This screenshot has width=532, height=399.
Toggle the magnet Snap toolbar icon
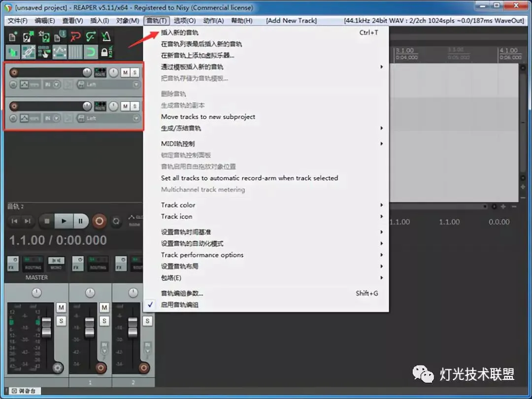pyautogui.click(x=91, y=52)
